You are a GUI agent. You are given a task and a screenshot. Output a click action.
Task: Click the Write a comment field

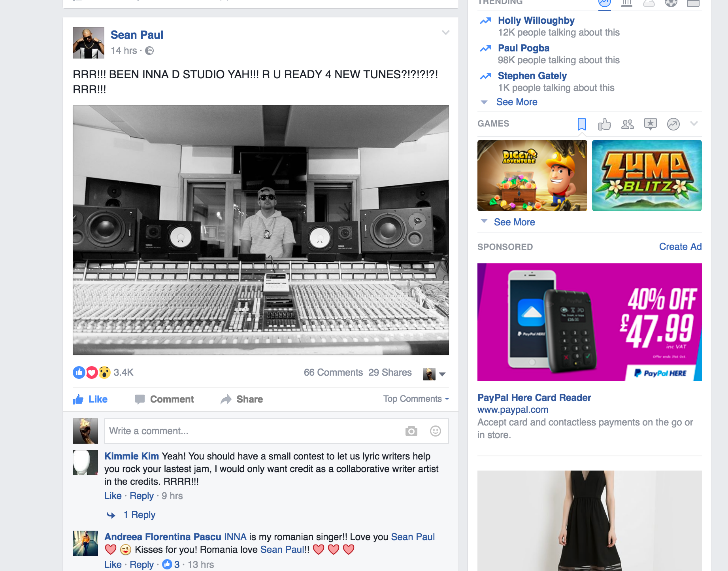tap(253, 431)
